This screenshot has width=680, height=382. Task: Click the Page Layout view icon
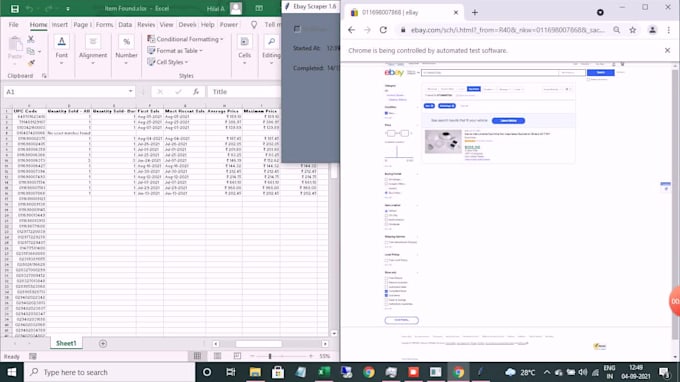click(x=217, y=356)
